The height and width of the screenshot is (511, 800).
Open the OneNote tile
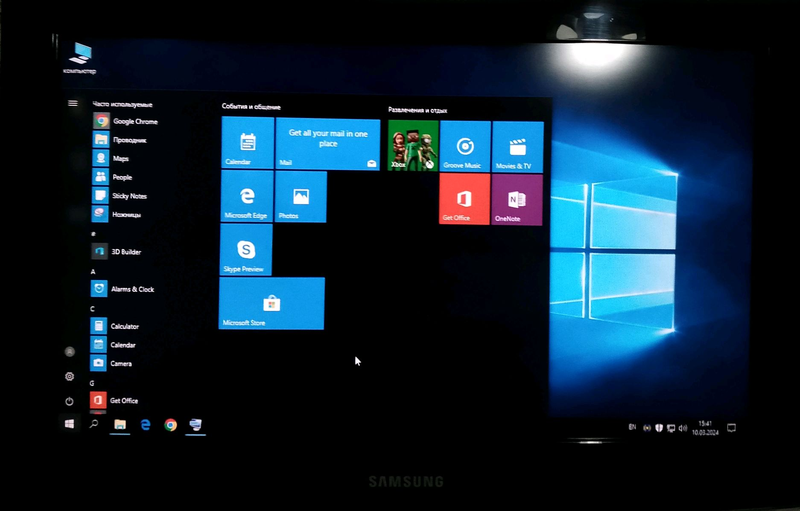click(x=517, y=200)
